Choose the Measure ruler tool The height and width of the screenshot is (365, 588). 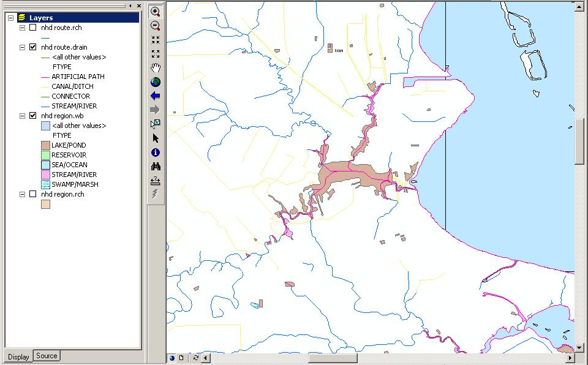pyautogui.click(x=156, y=180)
